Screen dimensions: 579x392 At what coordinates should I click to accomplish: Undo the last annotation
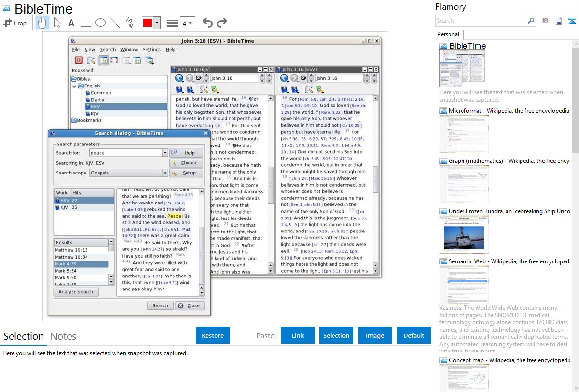click(x=207, y=23)
